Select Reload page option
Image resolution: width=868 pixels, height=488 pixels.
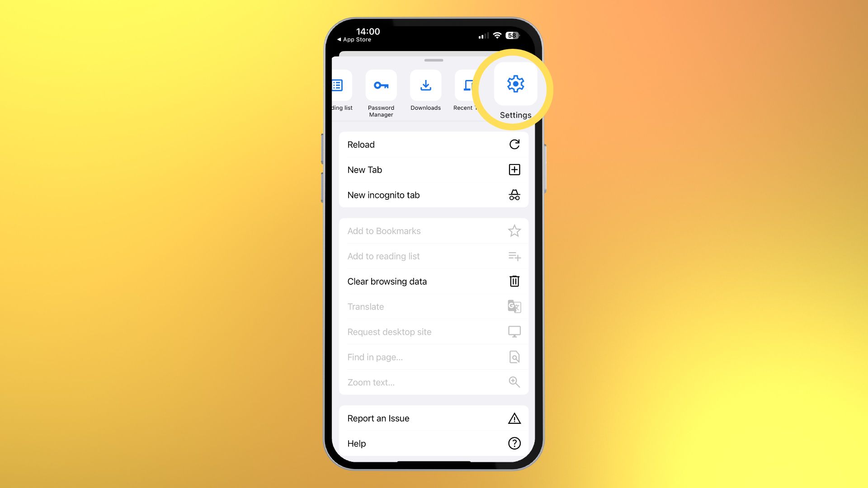[x=434, y=144]
